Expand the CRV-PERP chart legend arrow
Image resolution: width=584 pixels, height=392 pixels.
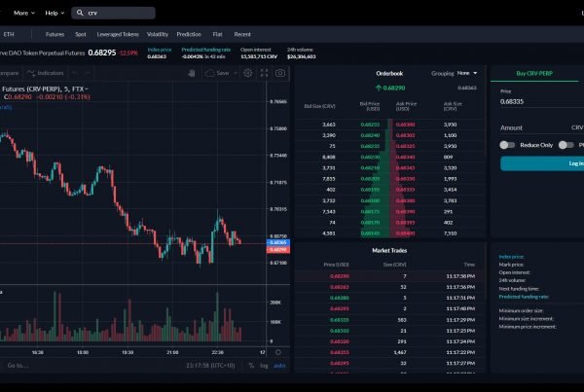point(87,89)
